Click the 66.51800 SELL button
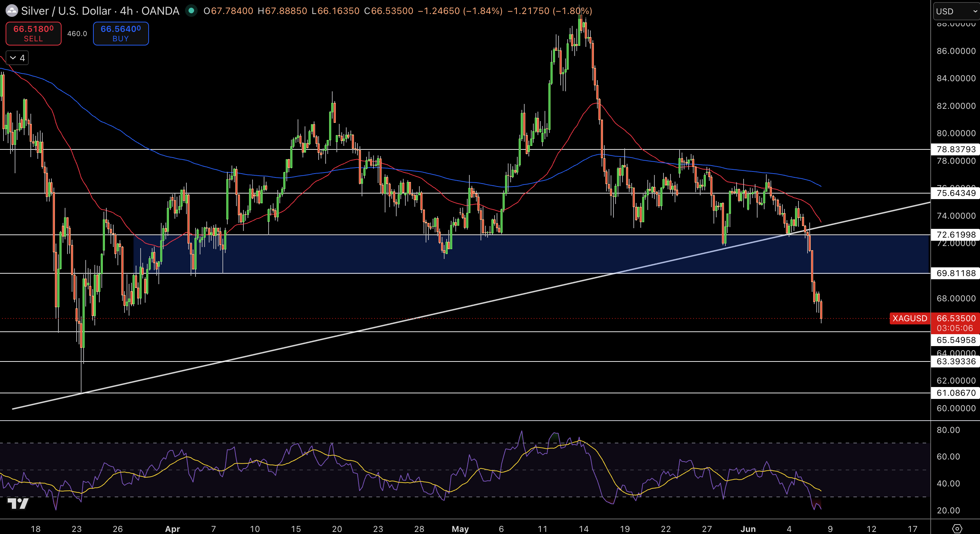This screenshot has height=534, width=980. tap(34, 34)
